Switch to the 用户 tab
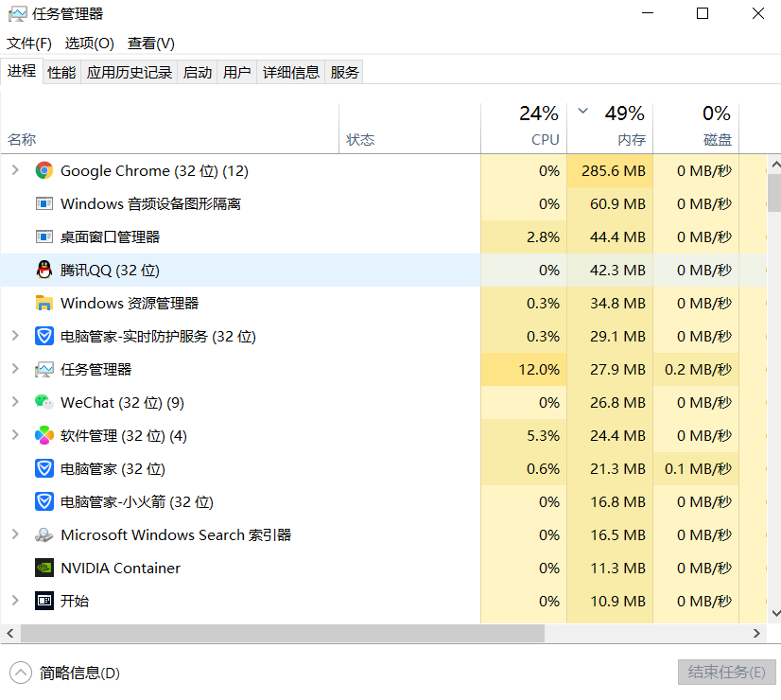 tap(236, 73)
